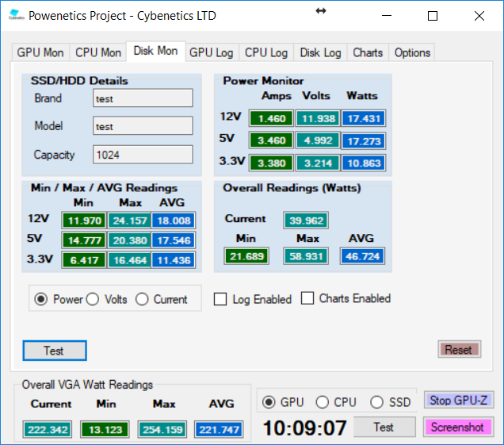The image size is (504, 445).
Task: Click the 5V watts value 17.273
Action: (364, 141)
